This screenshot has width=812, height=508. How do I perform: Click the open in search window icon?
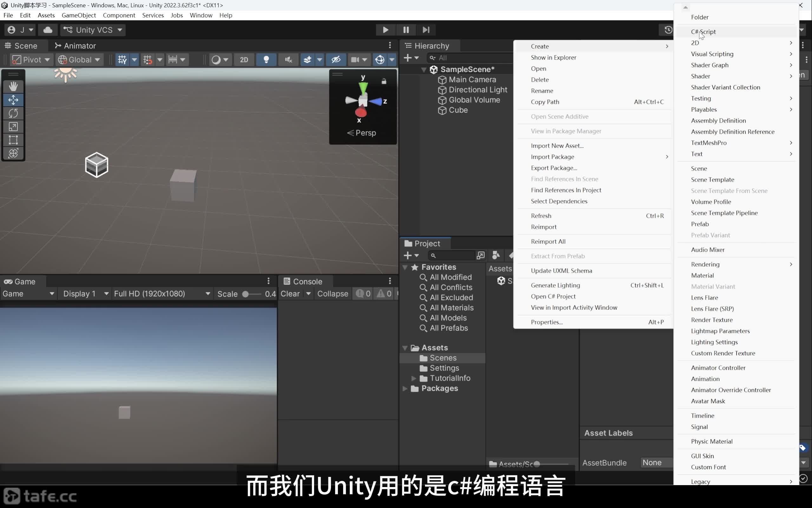click(481, 256)
